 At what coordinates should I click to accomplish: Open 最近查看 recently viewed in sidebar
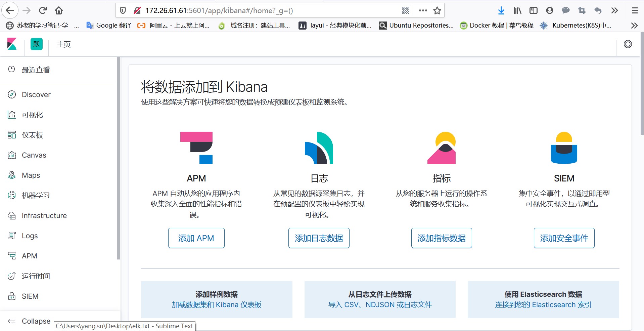coord(36,70)
